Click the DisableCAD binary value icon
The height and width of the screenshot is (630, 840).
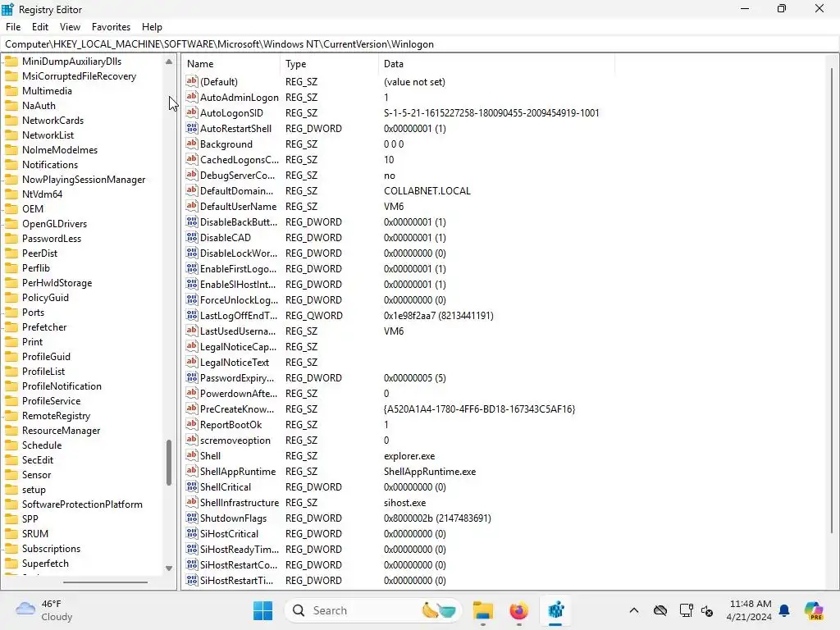pos(192,237)
